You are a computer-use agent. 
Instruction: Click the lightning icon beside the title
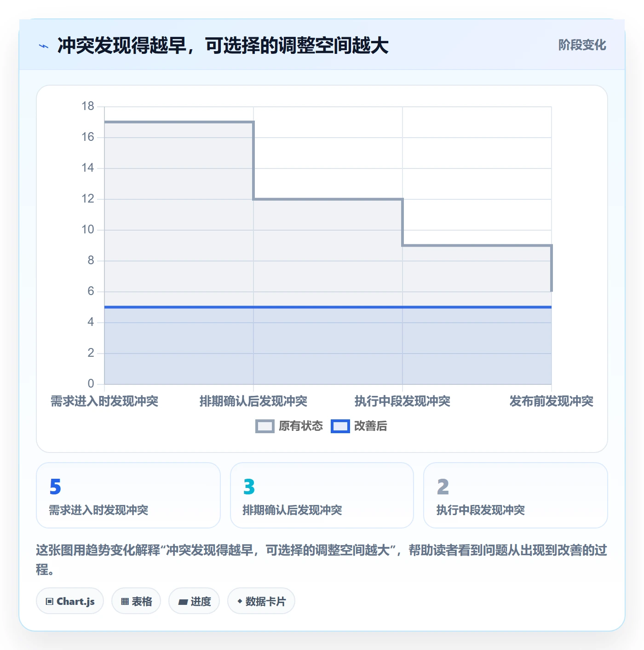44,46
